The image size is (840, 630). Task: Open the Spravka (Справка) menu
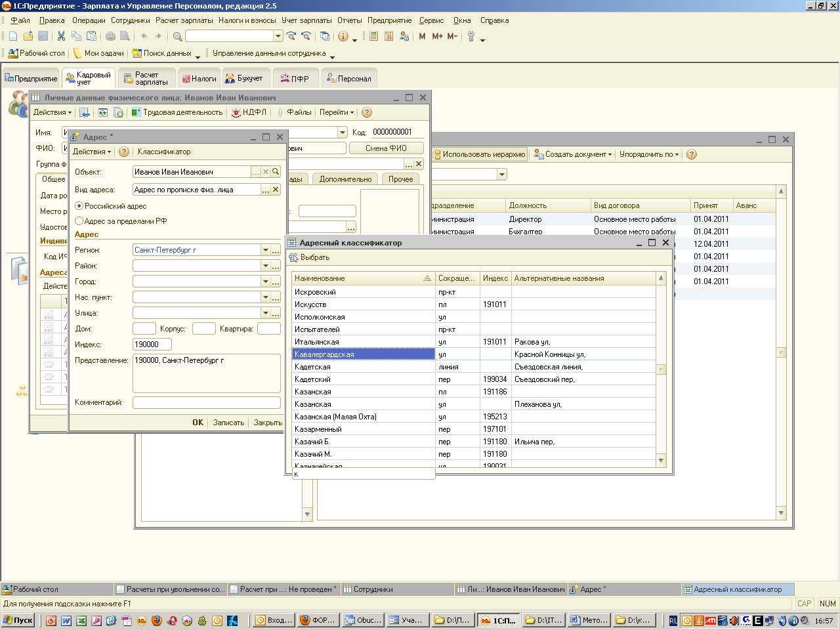coord(494,20)
